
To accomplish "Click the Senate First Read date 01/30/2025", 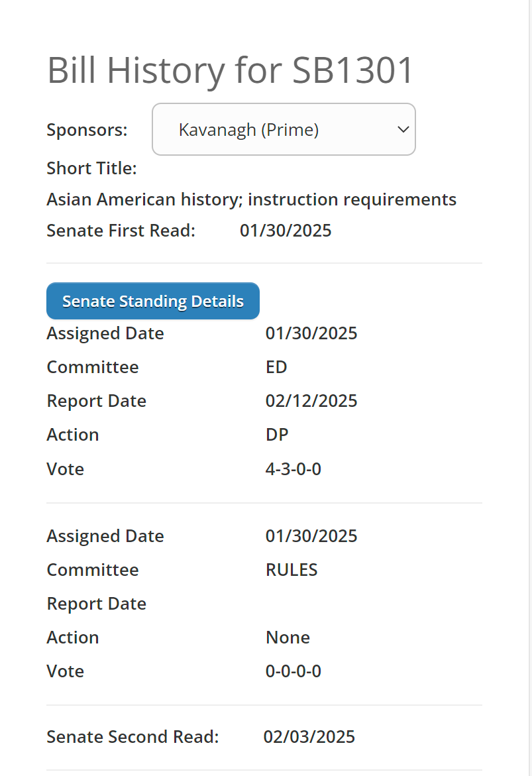I will [x=286, y=231].
